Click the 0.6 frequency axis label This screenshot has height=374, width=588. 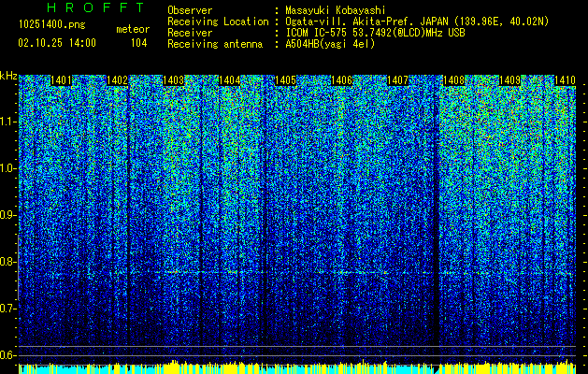click(x=8, y=355)
